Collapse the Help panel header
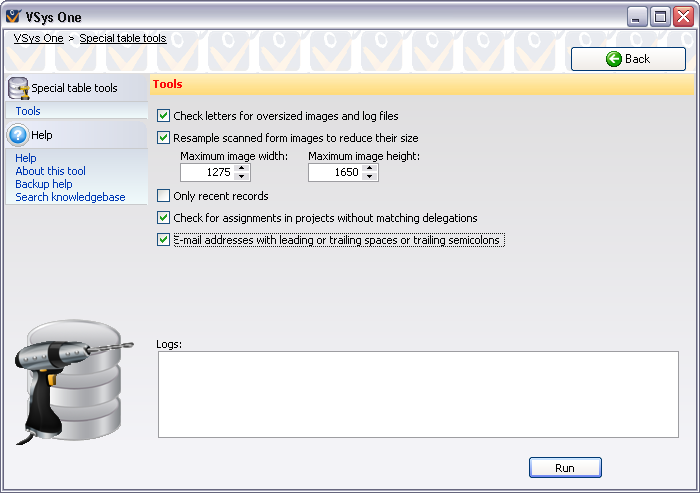700x493 pixels. tap(76, 135)
